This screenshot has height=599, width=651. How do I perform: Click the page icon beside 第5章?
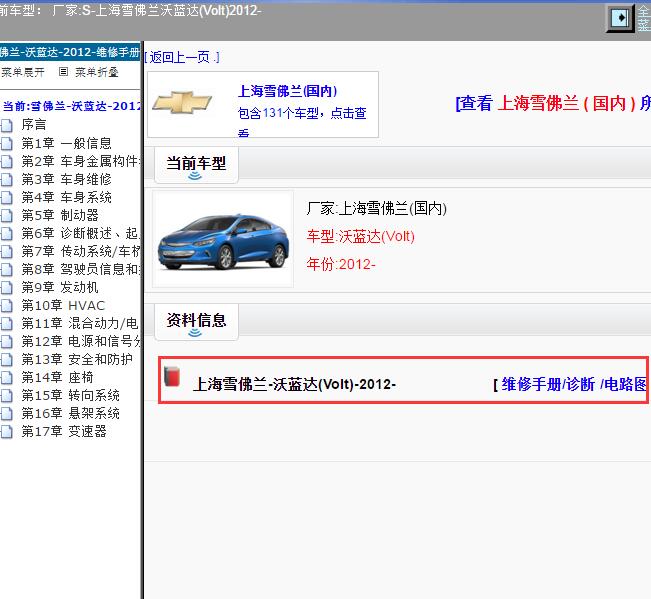coord(7,215)
